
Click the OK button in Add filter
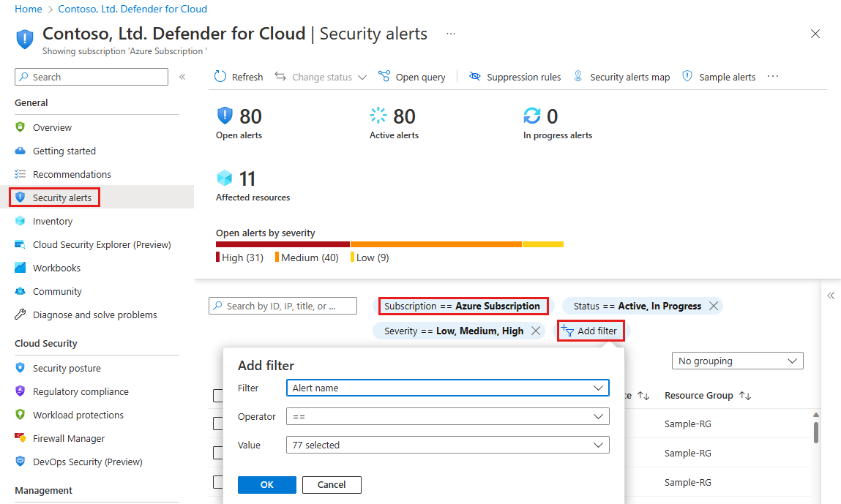[x=267, y=485]
